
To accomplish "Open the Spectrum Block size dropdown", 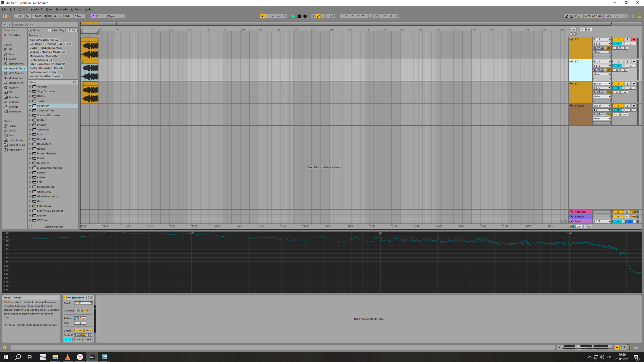I will click(83, 303).
